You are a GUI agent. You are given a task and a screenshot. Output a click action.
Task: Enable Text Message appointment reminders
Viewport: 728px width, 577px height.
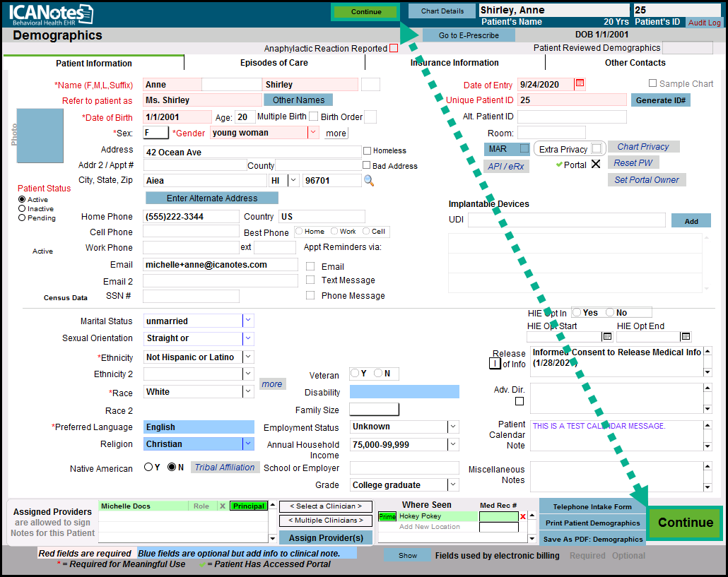coord(310,280)
